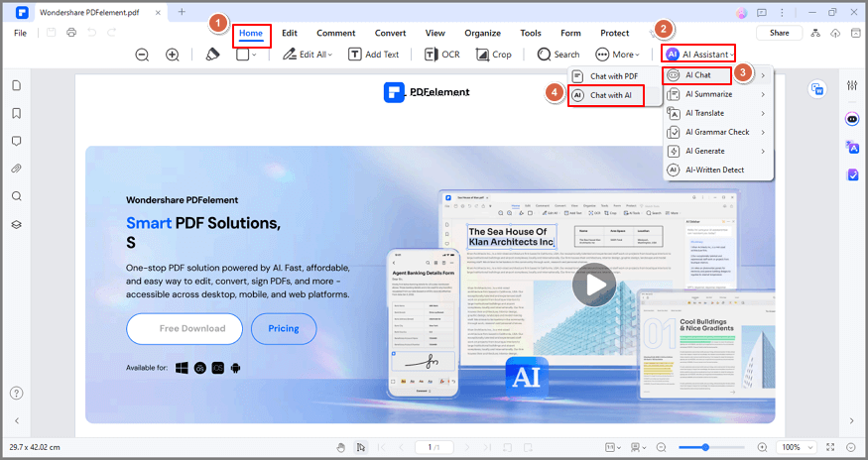Click the page number field
Screen dimensions: 868x460
click(434, 447)
